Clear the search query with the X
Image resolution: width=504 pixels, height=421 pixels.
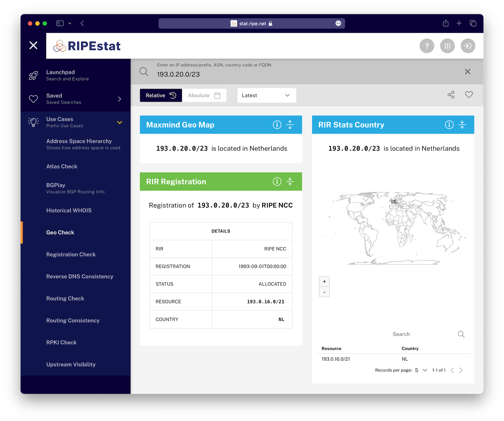tap(468, 72)
